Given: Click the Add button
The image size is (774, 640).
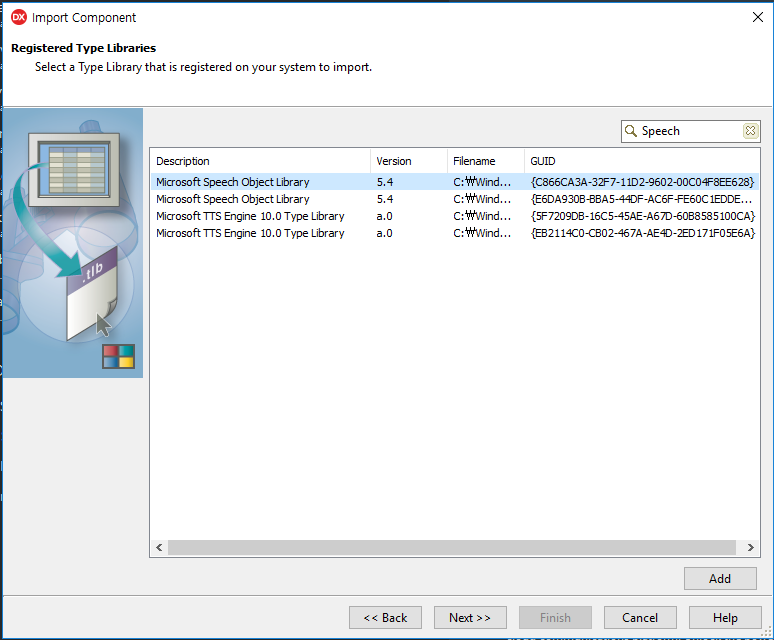Looking at the screenshot, I should 720,578.
